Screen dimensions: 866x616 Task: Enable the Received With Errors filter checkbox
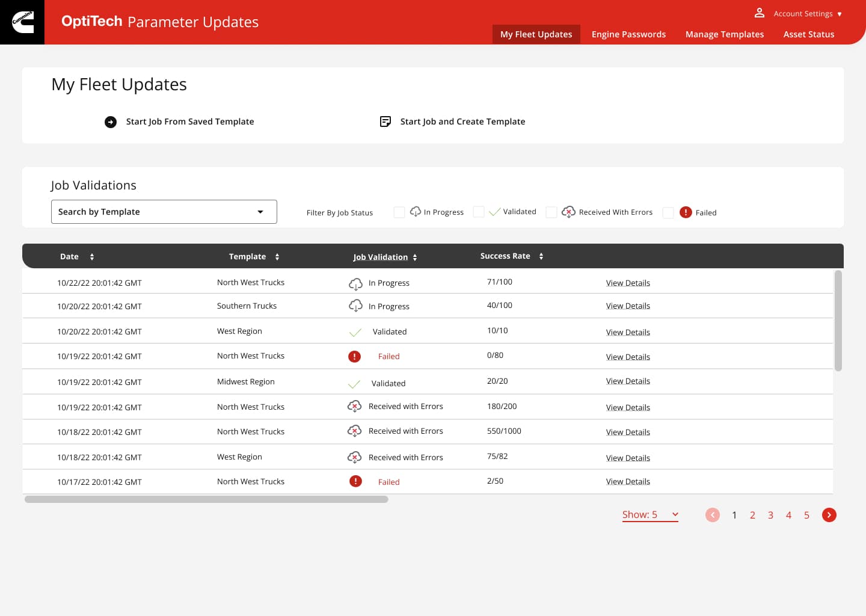[551, 212]
